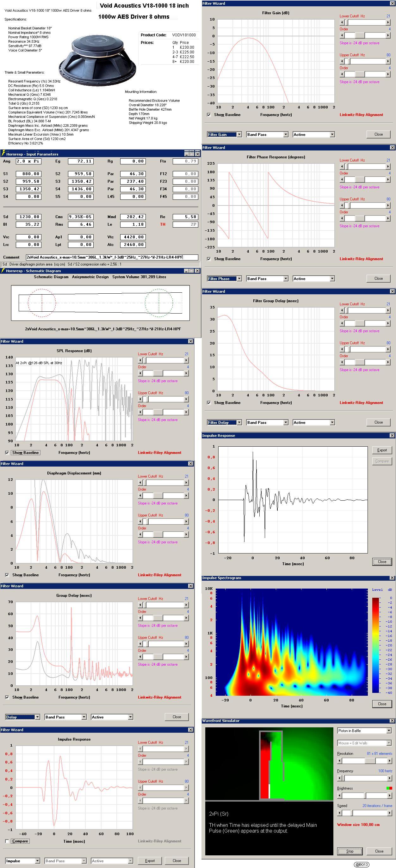The width and height of the screenshot is (396, 868).
Task: Click right arrow of Upper Cutoff in Diaphragm Displacement window
Action: (x=186, y=521)
